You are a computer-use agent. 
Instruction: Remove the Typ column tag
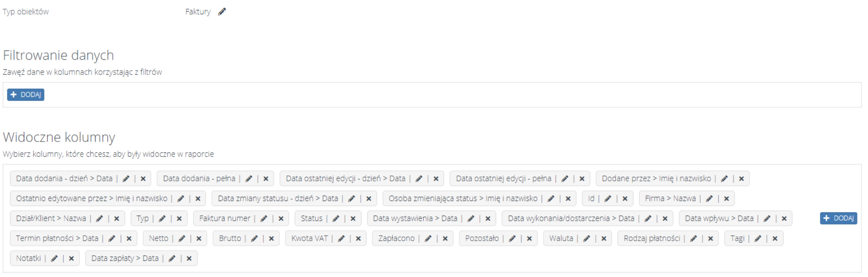tap(179, 219)
